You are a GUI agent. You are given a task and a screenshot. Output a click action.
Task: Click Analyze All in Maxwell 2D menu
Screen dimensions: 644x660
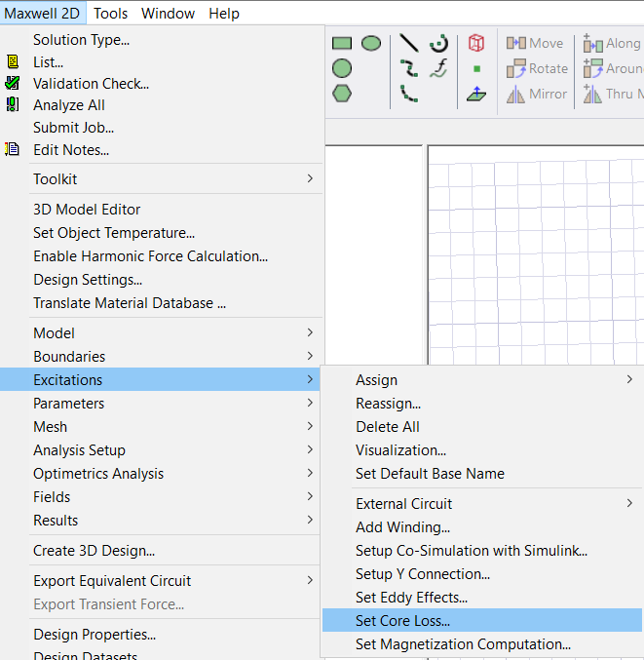(68, 105)
